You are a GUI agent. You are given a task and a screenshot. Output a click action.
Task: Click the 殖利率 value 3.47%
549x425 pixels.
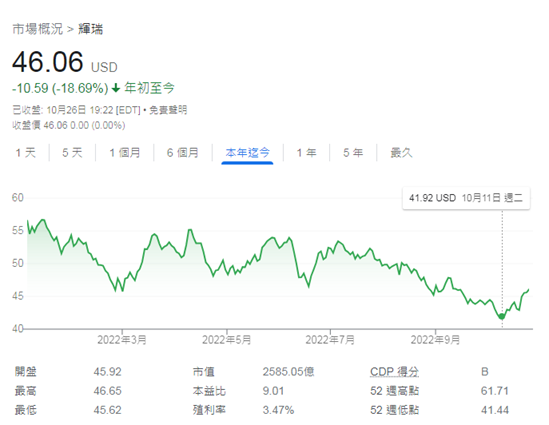(x=278, y=410)
